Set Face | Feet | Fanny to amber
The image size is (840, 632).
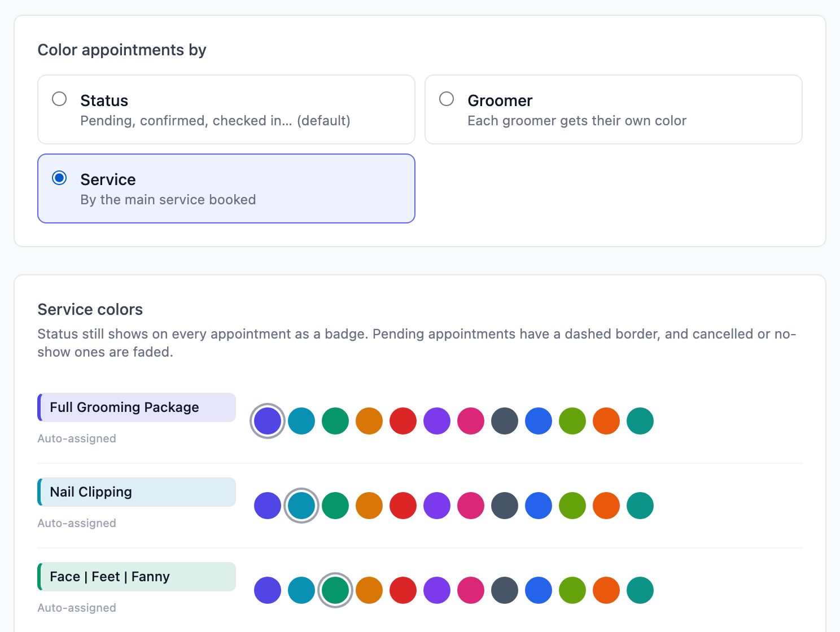369,590
